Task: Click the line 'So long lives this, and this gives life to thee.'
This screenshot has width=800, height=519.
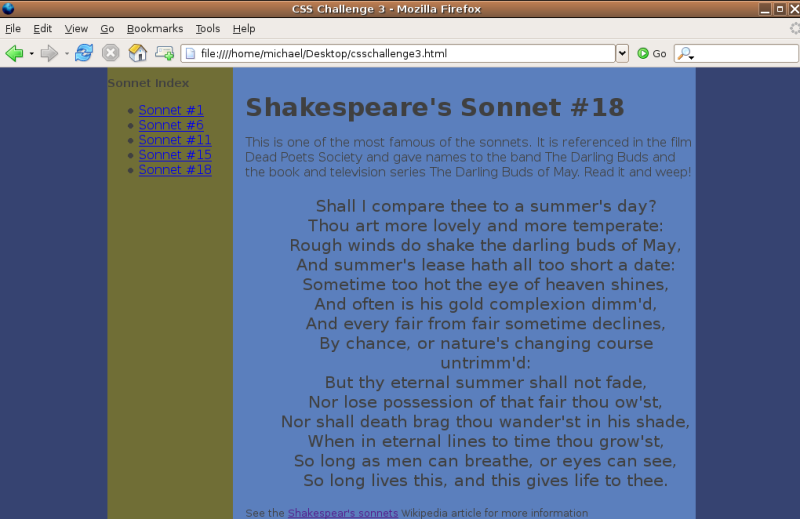Action: click(x=486, y=480)
